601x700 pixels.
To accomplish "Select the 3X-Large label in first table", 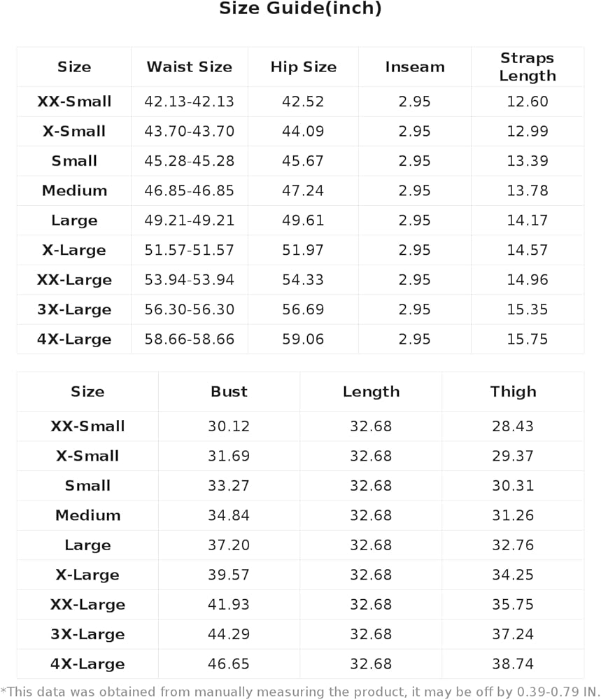I will 74,309.
